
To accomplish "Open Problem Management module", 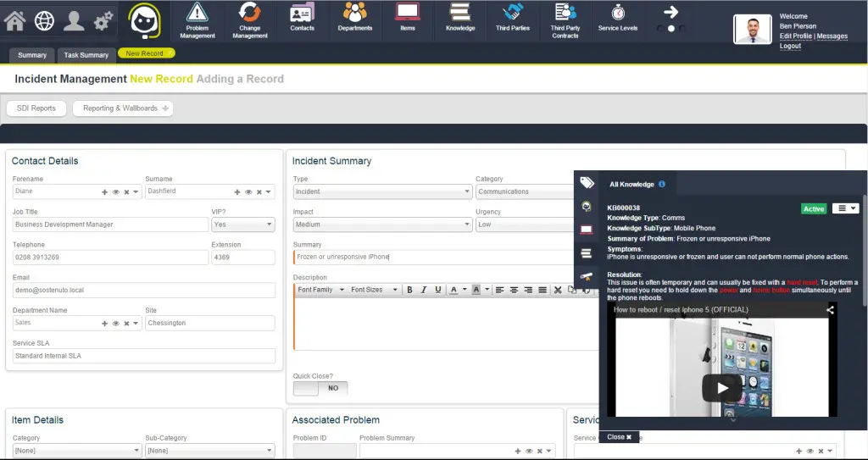I will coord(197,20).
